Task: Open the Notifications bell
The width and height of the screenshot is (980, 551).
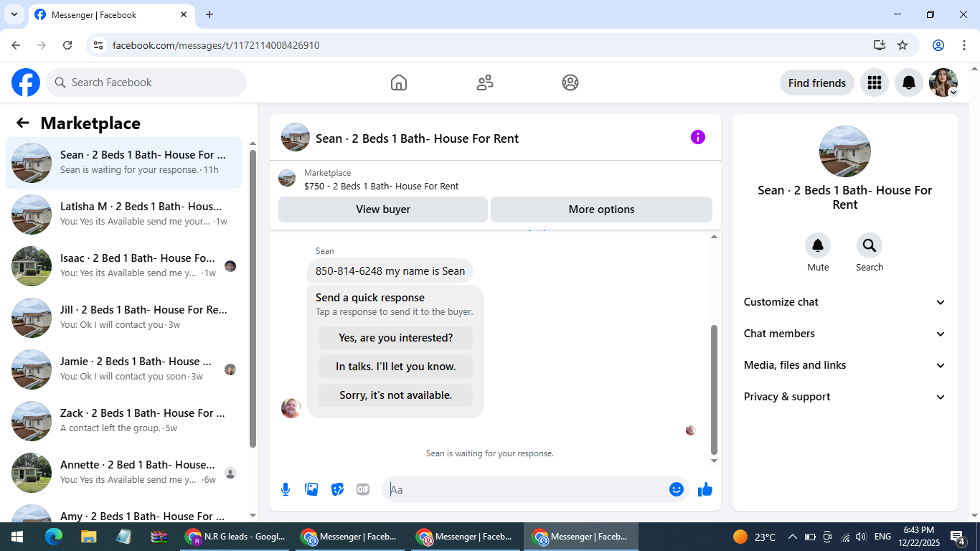Action: pos(909,83)
